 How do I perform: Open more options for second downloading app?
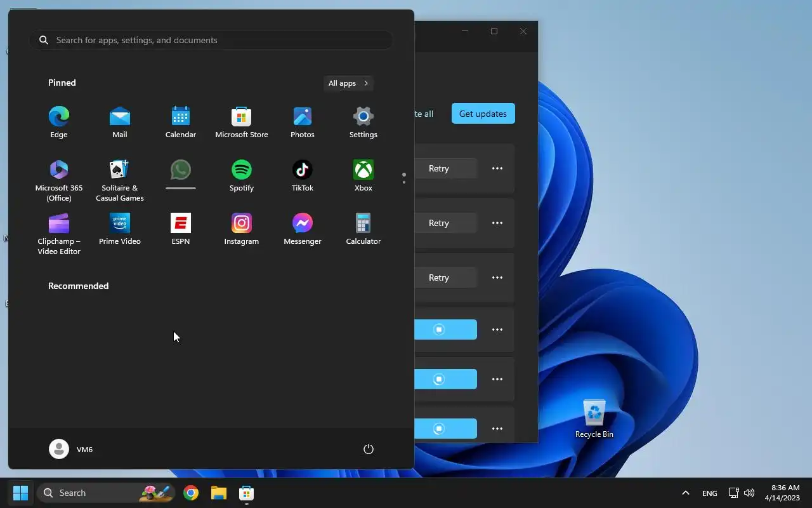[497, 379]
